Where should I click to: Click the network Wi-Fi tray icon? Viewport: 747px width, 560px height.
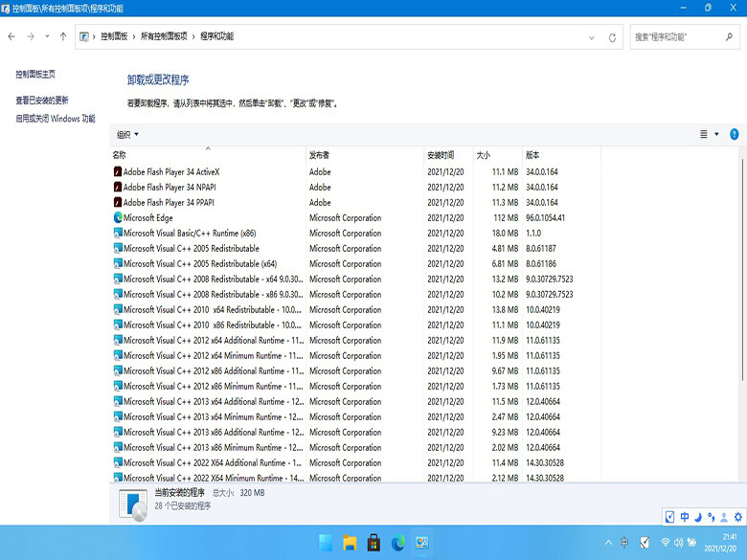point(665,543)
